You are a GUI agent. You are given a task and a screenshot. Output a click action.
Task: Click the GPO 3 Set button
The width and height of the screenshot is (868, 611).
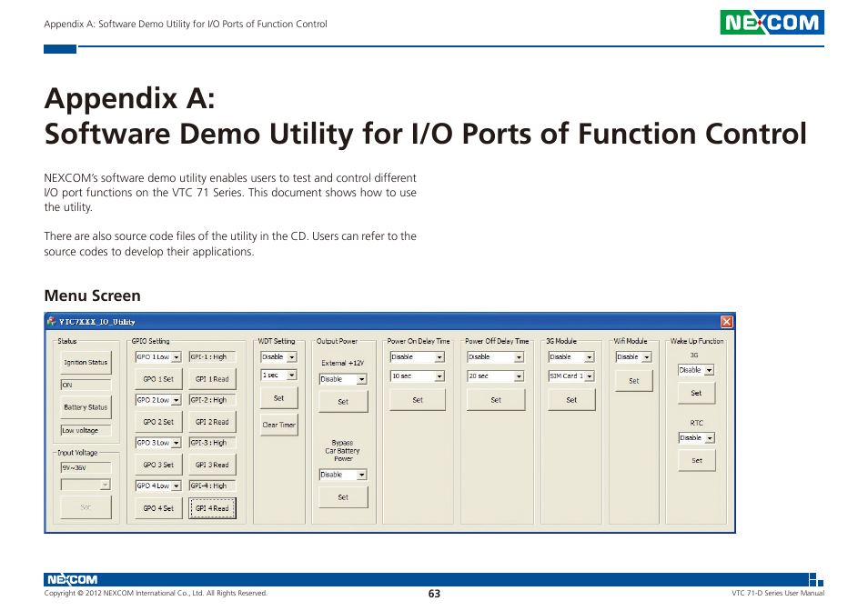pyautogui.click(x=158, y=465)
